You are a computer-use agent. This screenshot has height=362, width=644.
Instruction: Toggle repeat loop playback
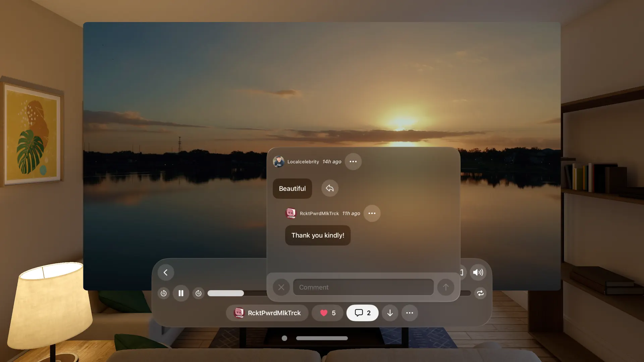click(x=480, y=293)
